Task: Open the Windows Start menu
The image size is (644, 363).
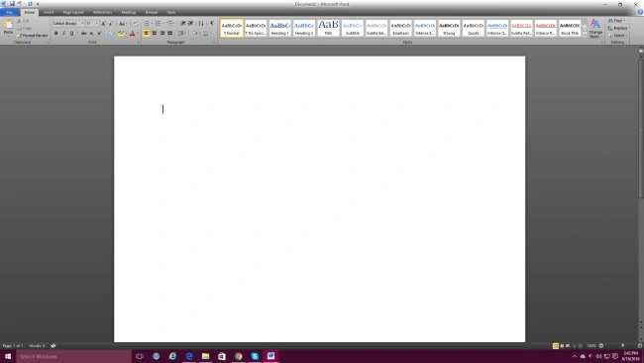Action: coord(8,356)
